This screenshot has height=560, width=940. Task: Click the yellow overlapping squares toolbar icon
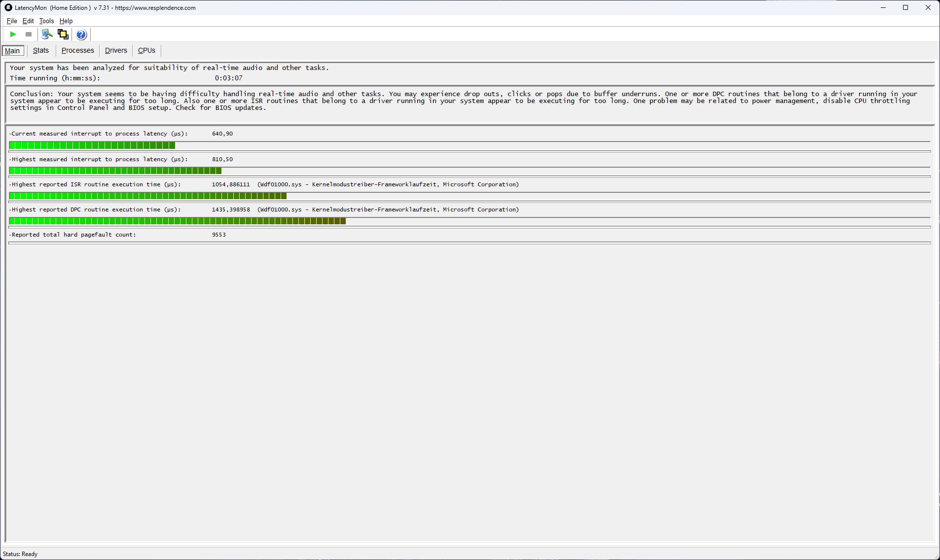pos(63,35)
